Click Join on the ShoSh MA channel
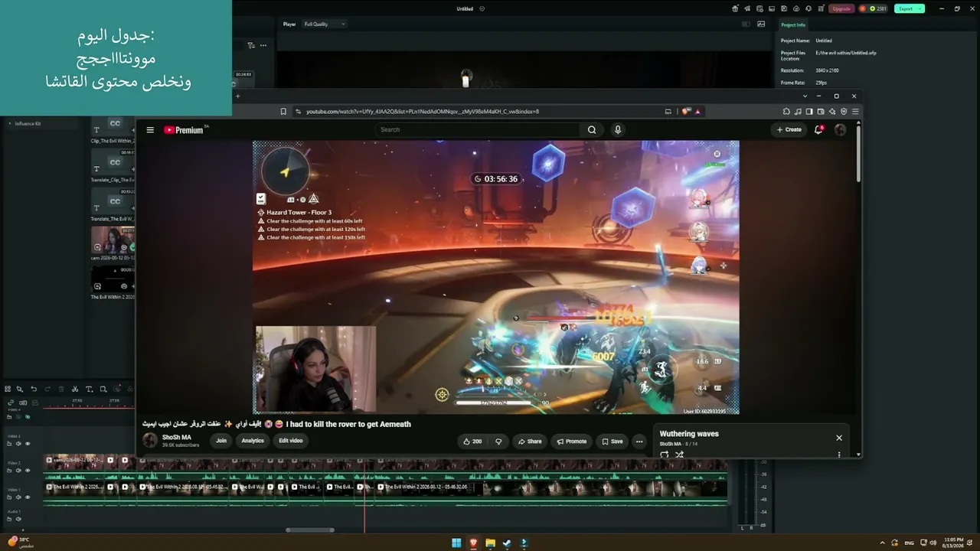The width and height of the screenshot is (980, 551). pyautogui.click(x=221, y=441)
